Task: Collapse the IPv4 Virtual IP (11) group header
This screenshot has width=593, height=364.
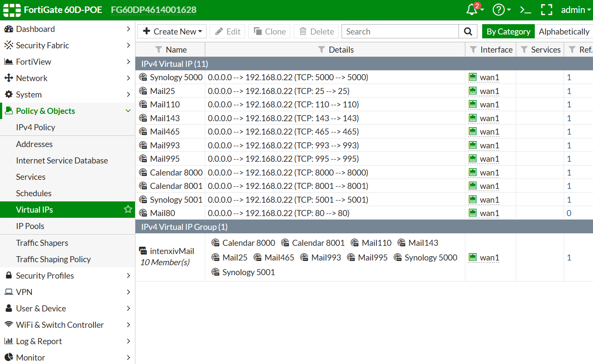Action: (x=364, y=64)
